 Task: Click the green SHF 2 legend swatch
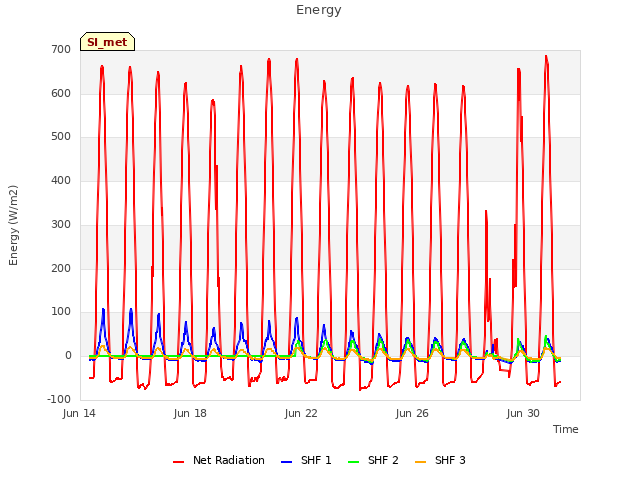coord(353,462)
